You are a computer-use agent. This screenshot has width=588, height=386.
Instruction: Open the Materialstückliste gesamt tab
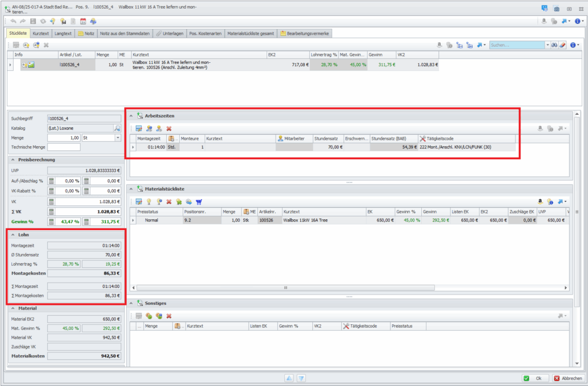tap(251, 34)
